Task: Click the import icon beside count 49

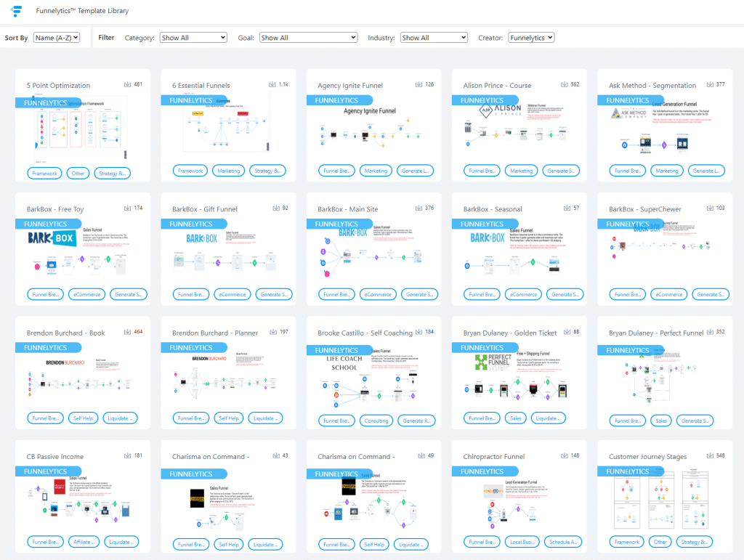Action: [421, 455]
